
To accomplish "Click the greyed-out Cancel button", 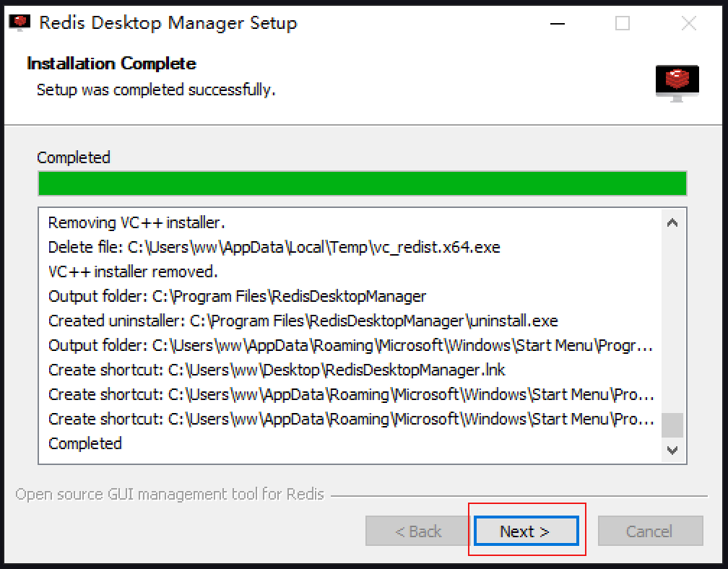I will (x=649, y=531).
